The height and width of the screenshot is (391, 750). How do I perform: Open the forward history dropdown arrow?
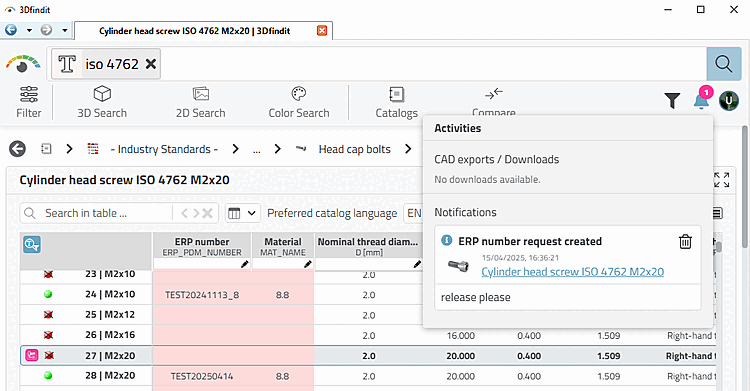tap(65, 30)
